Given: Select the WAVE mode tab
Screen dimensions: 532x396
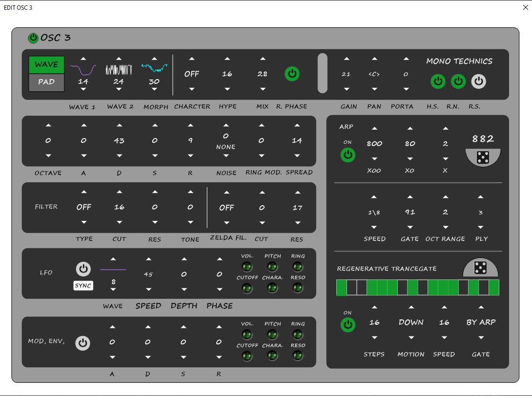Looking at the screenshot, I should [x=46, y=64].
